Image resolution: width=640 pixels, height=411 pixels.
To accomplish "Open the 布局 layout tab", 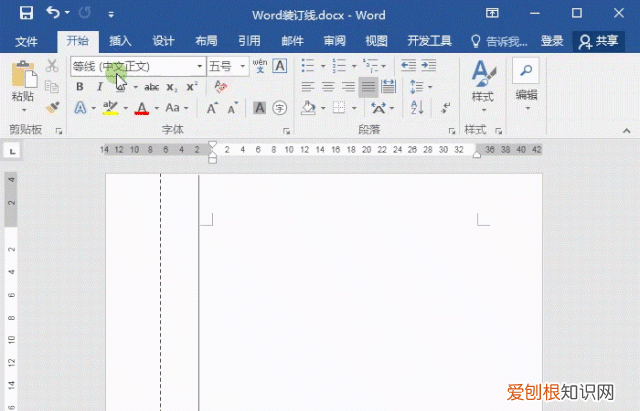I will click(206, 41).
